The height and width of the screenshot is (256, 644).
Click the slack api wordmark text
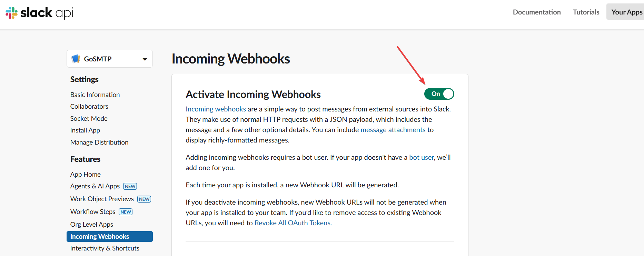(x=47, y=13)
